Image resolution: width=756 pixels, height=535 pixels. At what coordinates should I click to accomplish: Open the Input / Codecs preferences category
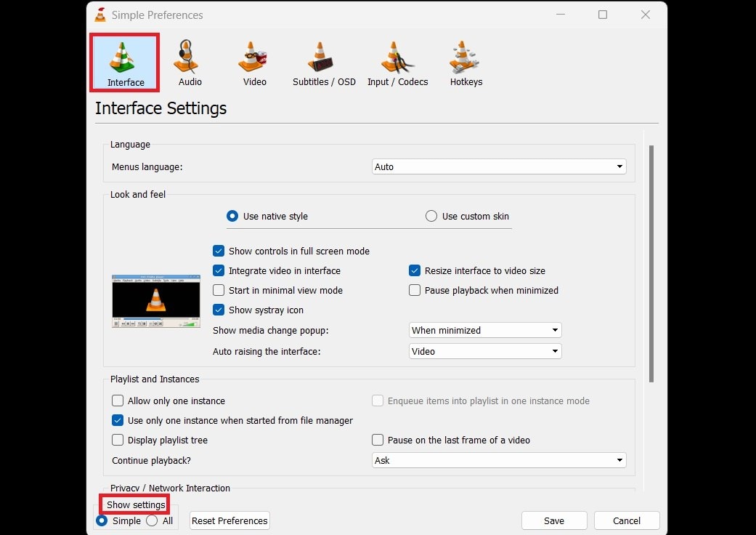point(397,63)
